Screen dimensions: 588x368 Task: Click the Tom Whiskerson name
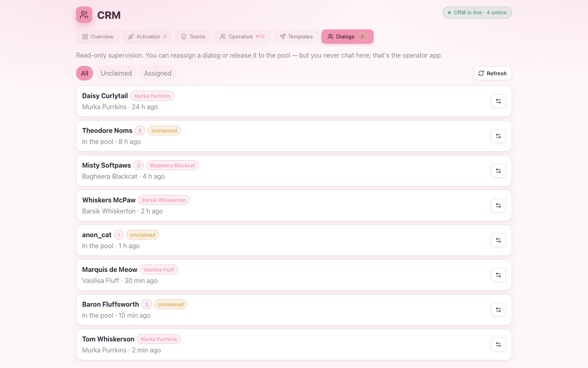108,339
